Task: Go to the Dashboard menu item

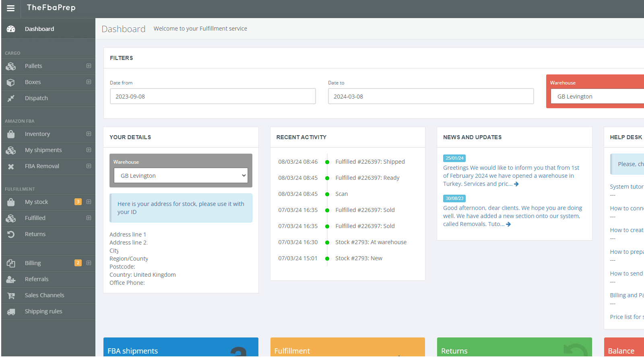Action: [39, 29]
